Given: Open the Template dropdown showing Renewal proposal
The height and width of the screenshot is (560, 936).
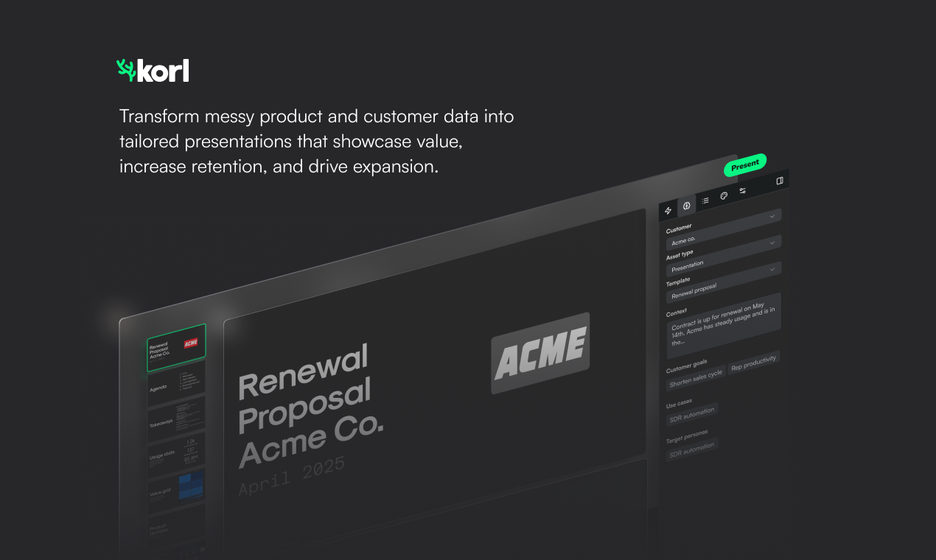Looking at the screenshot, I should [x=723, y=281].
